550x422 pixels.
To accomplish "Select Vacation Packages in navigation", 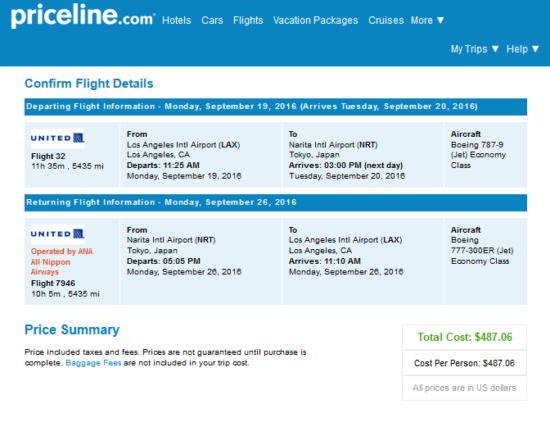I will 316,20.
